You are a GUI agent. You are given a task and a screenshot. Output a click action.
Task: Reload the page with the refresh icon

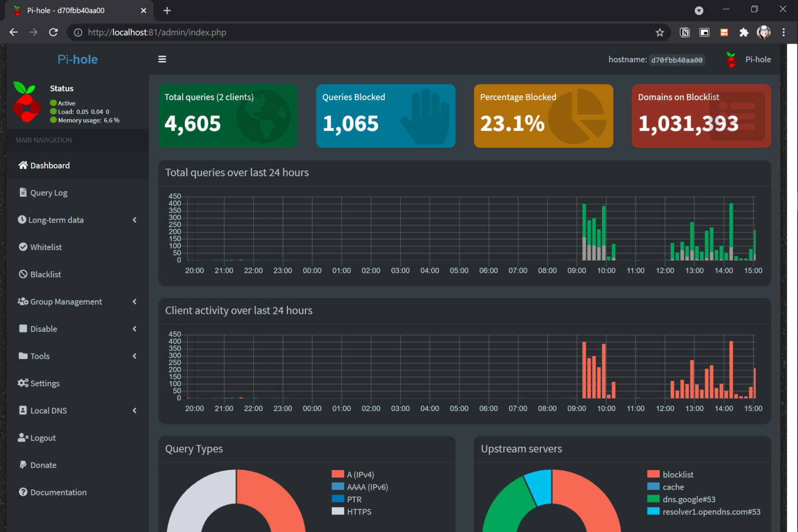pos(54,32)
